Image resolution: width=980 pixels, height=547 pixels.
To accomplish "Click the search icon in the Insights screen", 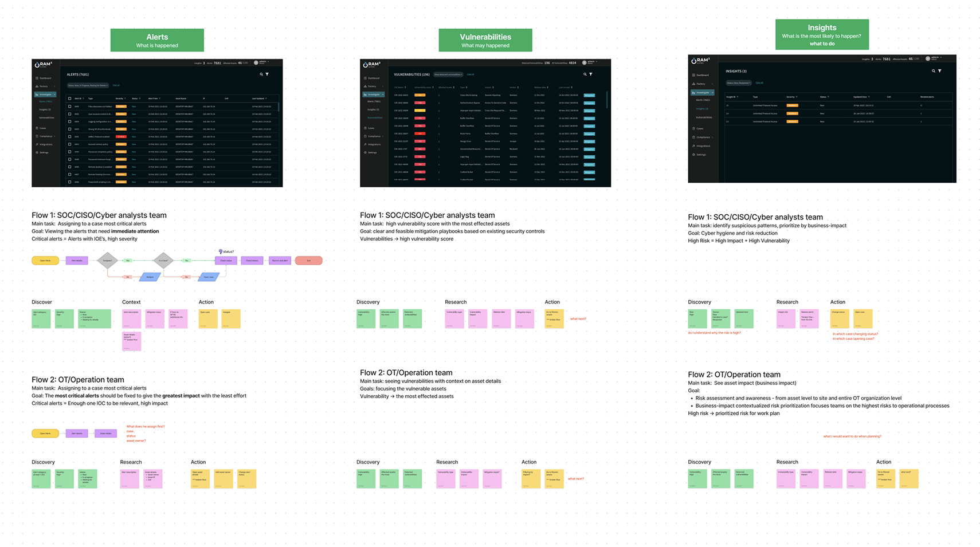I will [x=934, y=71].
